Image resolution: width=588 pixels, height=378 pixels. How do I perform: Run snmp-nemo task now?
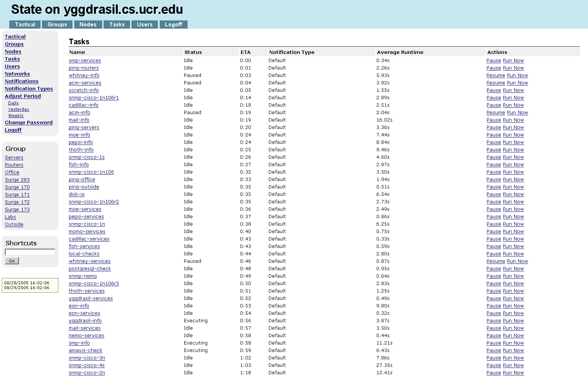click(x=513, y=276)
